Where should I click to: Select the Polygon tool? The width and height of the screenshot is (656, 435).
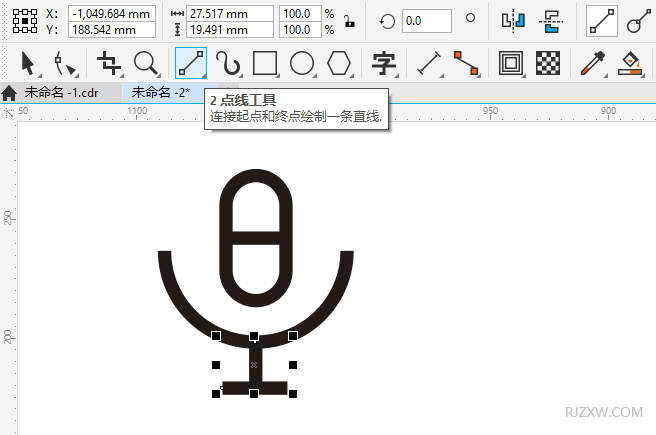pyautogui.click(x=340, y=64)
